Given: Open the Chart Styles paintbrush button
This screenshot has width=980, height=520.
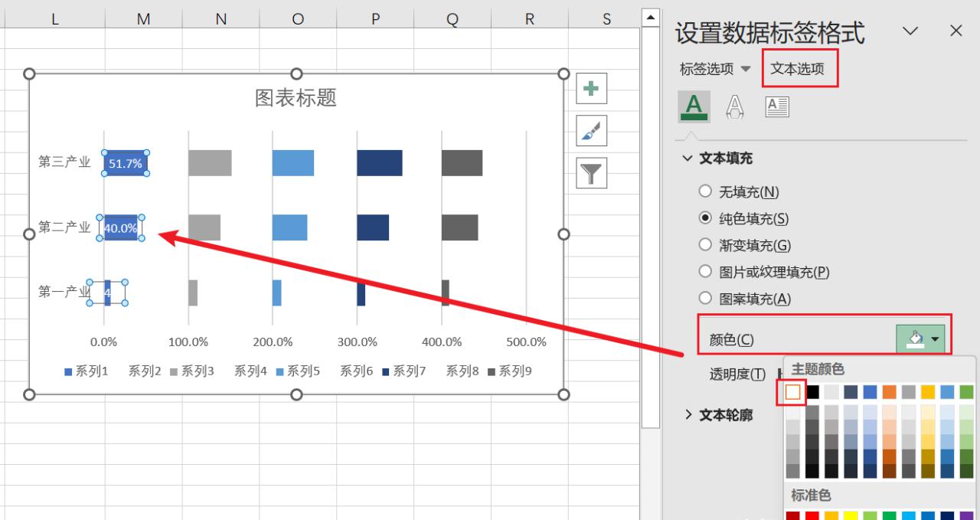Looking at the screenshot, I should (x=591, y=131).
